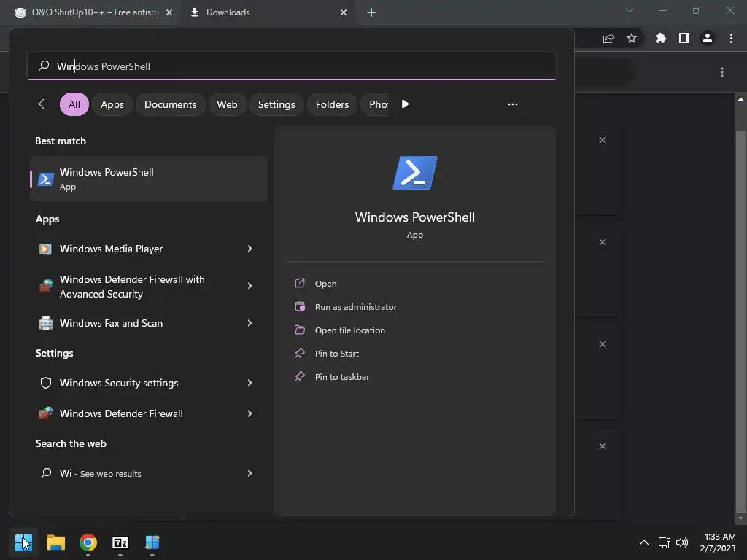Open Chrome three-dot main menu
747x560 pixels.
(731, 38)
